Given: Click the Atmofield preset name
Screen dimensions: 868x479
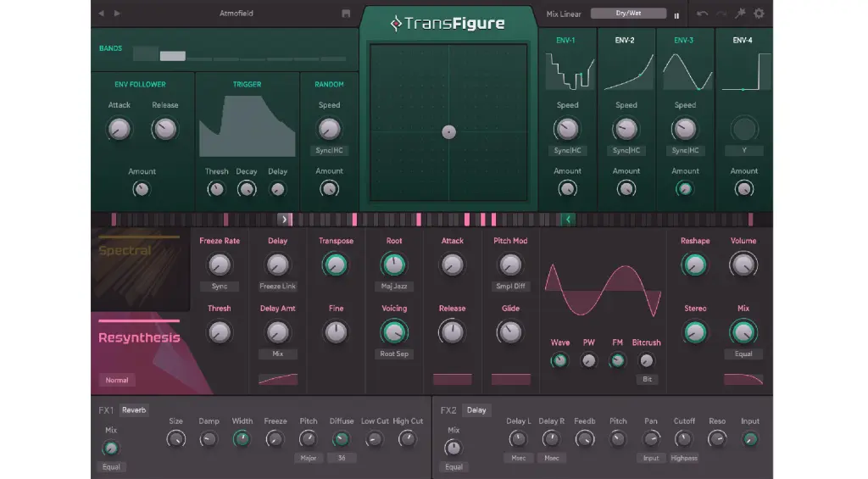Looking at the screenshot, I should (x=236, y=14).
